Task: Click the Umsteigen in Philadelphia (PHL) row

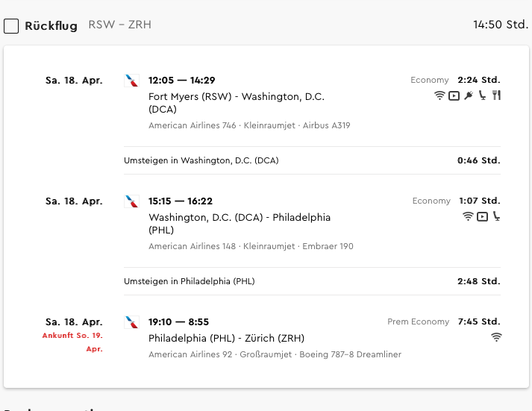Action: [x=312, y=281]
